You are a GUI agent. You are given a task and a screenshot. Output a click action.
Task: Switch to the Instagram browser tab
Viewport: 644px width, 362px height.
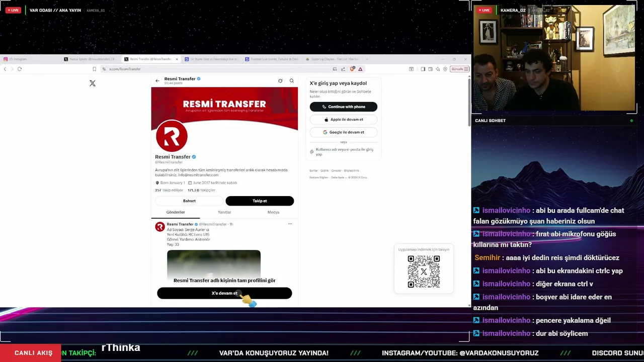tap(30, 59)
